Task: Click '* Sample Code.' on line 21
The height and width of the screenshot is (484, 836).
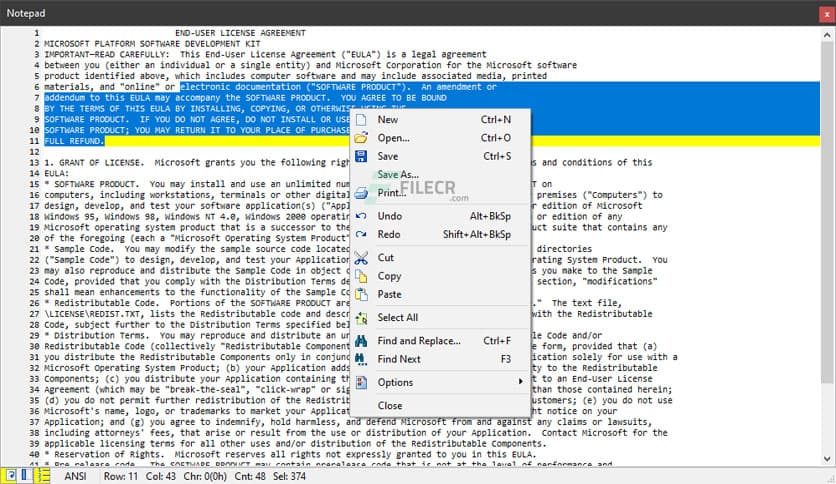Action: (x=79, y=249)
